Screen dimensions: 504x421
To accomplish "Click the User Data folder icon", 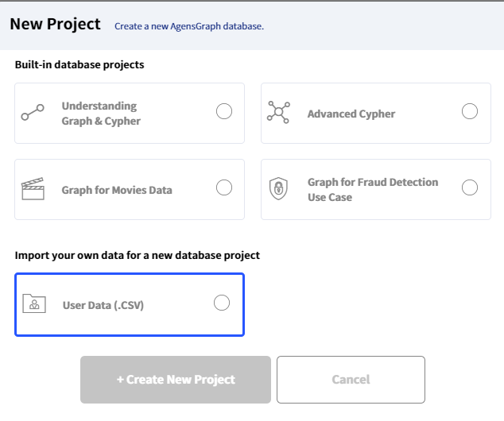I will click(33, 303).
